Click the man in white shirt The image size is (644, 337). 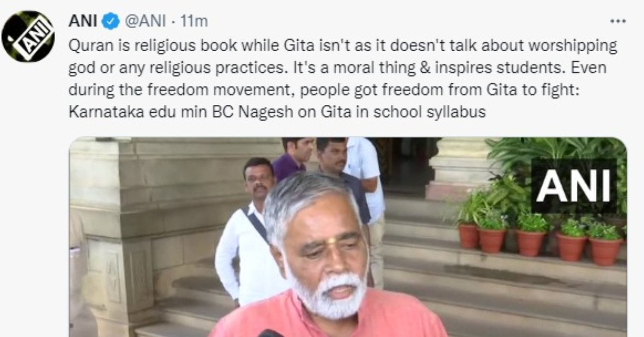coord(247,232)
